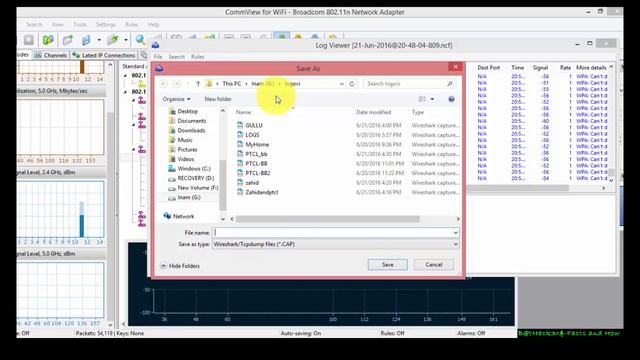Open the Rules menu in CommView main window
This screenshot has height=360, width=640.
click(x=131, y=24)
